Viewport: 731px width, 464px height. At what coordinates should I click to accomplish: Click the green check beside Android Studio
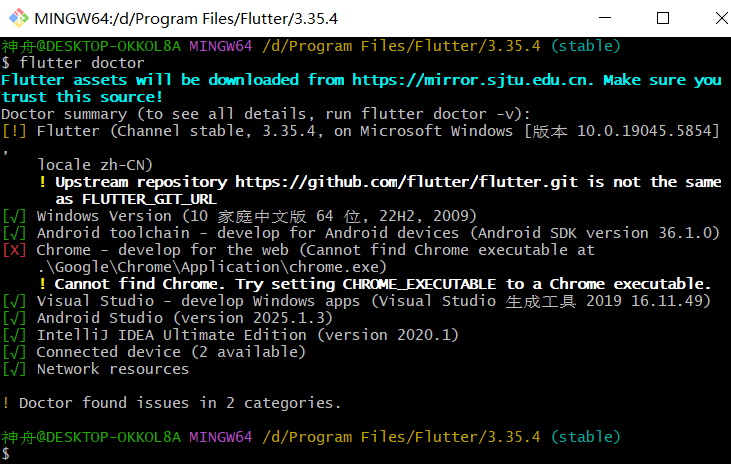coord(14,319)
